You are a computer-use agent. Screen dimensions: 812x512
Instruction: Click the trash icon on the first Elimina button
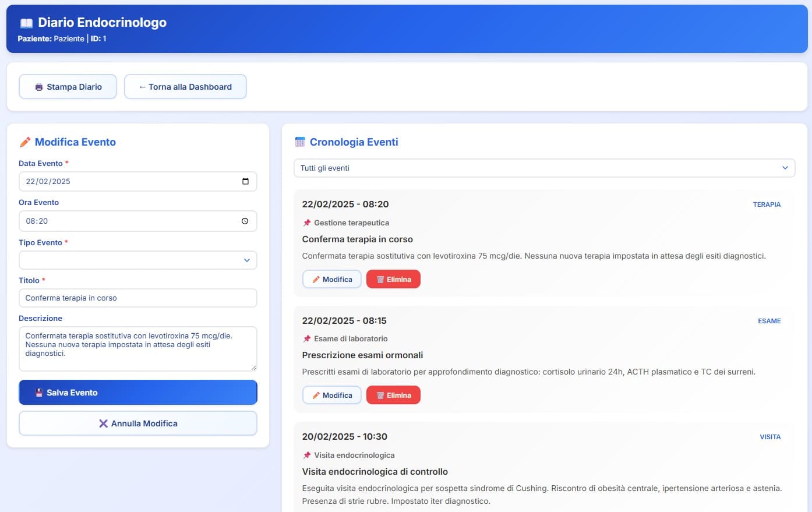(x=378, y=279)
